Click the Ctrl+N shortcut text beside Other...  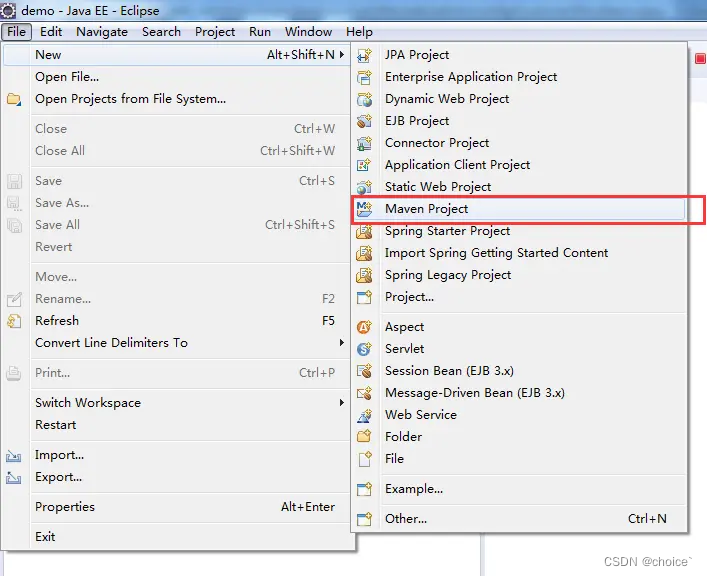point(647,519)
